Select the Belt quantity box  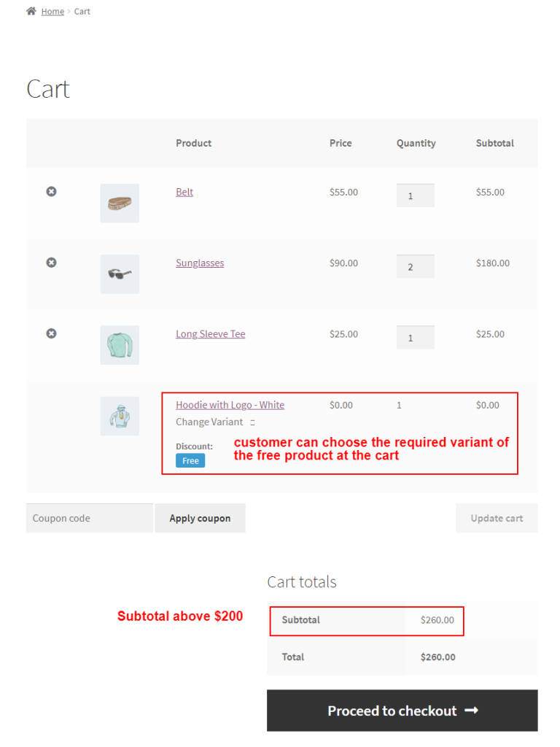pyautogui.click(x=415, y=194)
